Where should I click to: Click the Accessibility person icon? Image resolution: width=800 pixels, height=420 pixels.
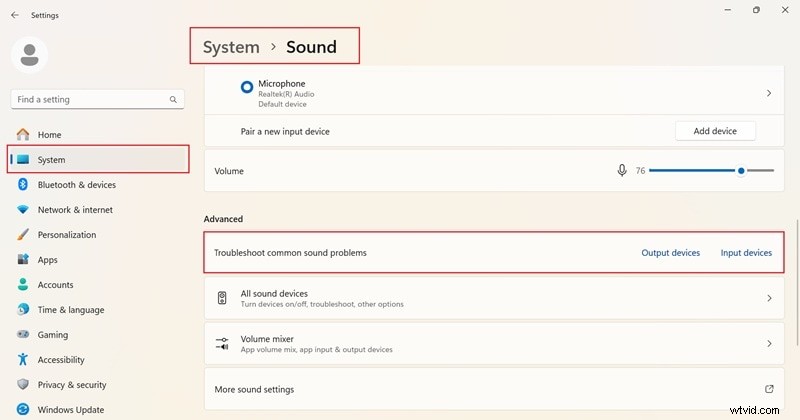point(22,360)
